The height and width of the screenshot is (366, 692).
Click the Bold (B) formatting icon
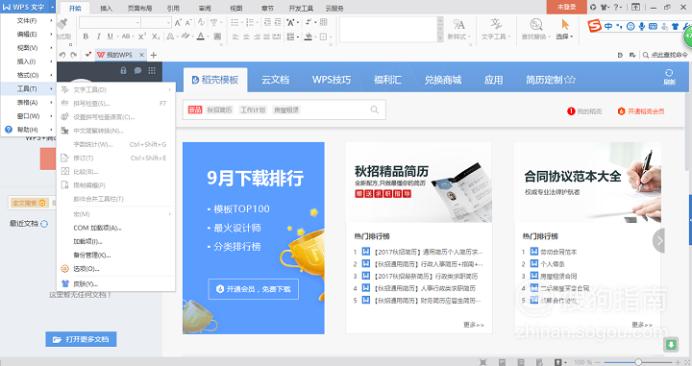(86, 37)
